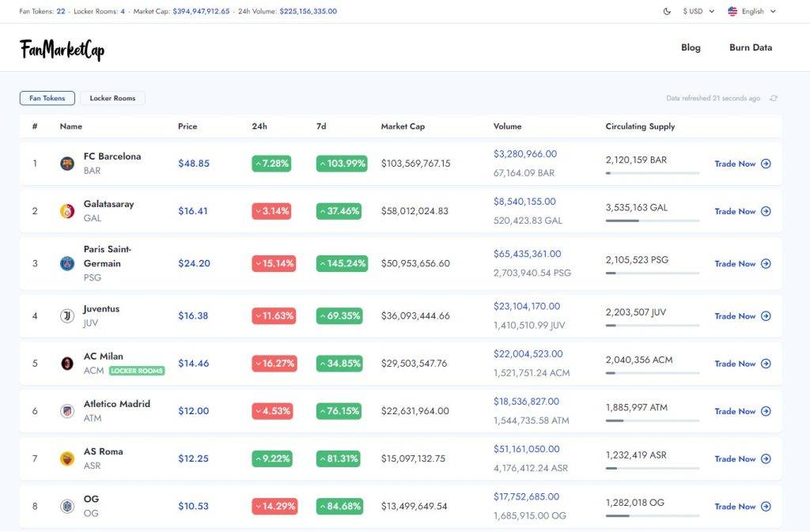810x532 pixels.
Task: Click the FC Barcelona club crest
Action: click(x=67, y=164)
